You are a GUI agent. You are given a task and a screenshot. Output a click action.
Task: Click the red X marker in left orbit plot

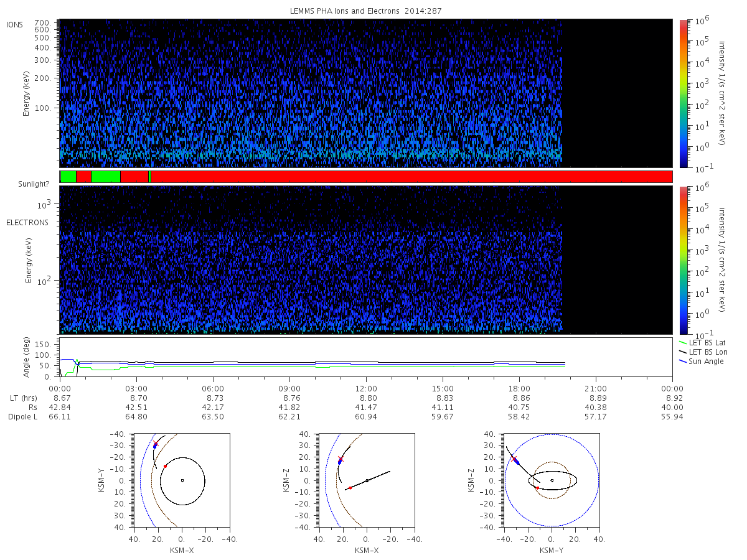point(156,444)
